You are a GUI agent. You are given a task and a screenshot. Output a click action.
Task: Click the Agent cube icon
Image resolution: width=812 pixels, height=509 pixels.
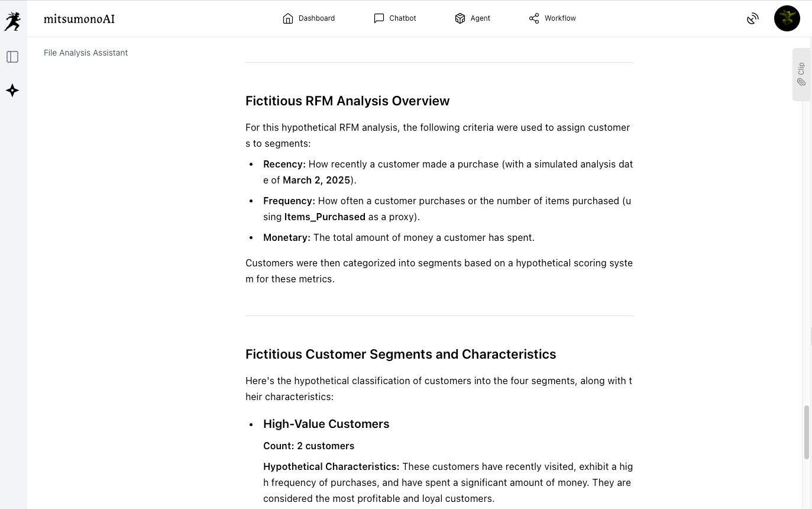coord(460,18)
